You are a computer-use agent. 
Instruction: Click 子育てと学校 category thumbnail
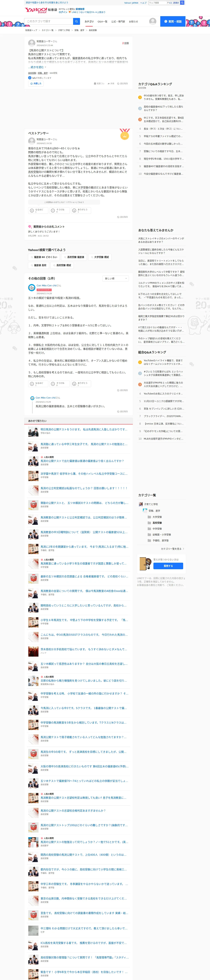[141, 504]
